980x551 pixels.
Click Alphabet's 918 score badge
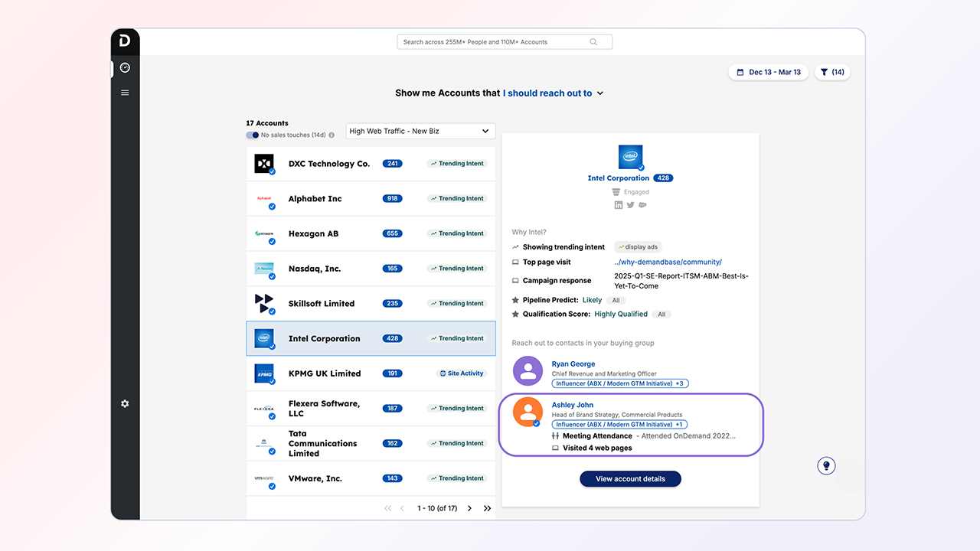(x=393, y=198)
